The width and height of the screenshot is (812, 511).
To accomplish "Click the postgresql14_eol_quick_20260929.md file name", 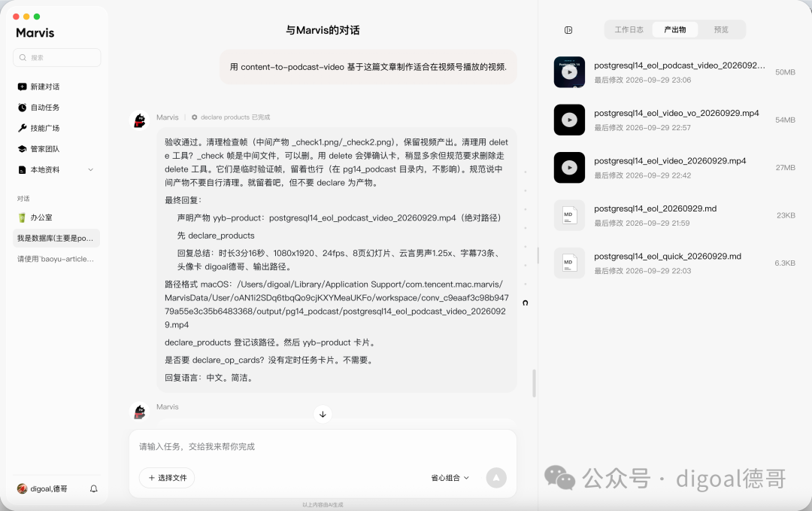I will pyautogui.click(x=668, y=256).
